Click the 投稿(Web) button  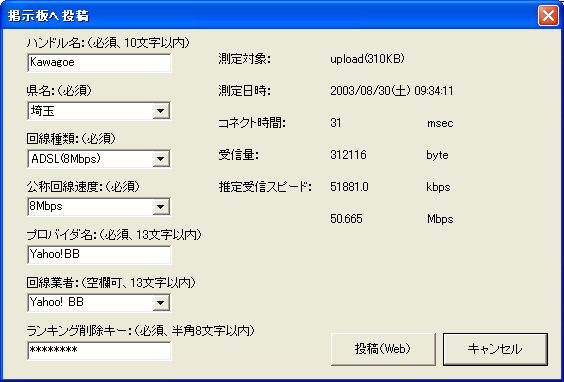coord(383,349)
